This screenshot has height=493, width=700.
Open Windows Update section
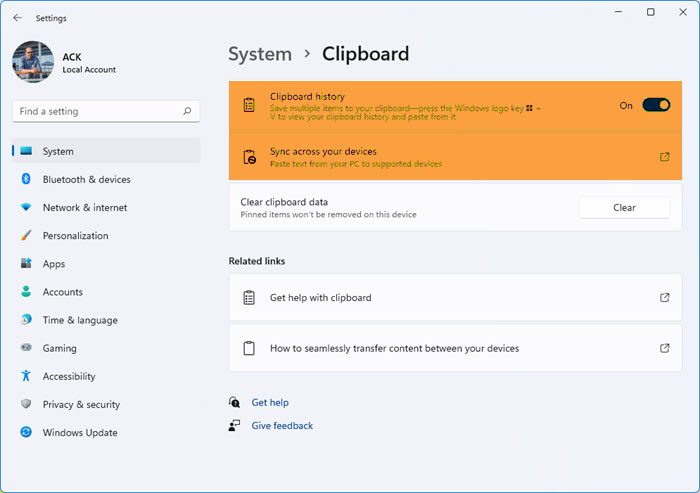tap(79, 433)
